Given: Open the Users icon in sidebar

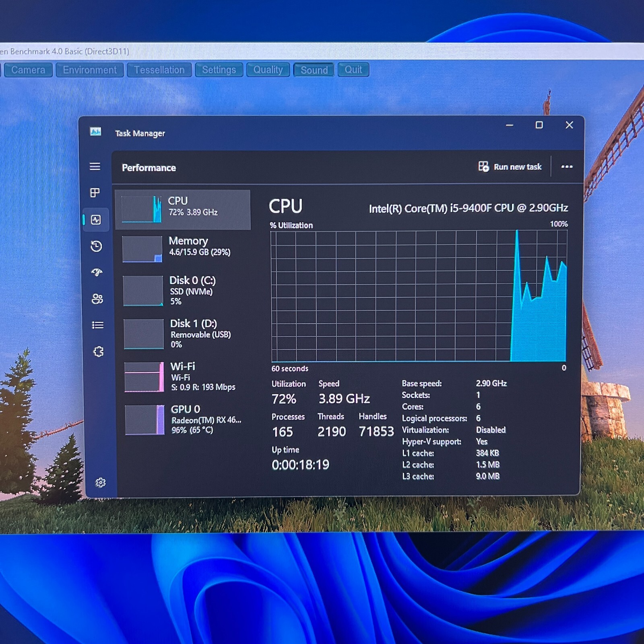Looking at the screenshot, I should [97, 299].
